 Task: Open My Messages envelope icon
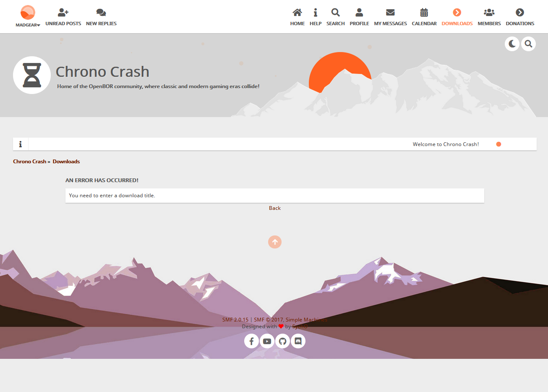390,12
